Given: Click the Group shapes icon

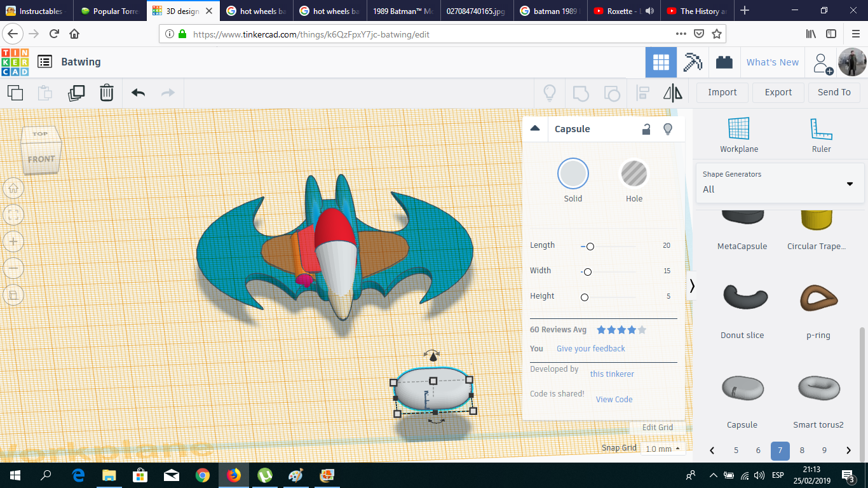Looking at the screenshot, I should [x=580, y=93].
